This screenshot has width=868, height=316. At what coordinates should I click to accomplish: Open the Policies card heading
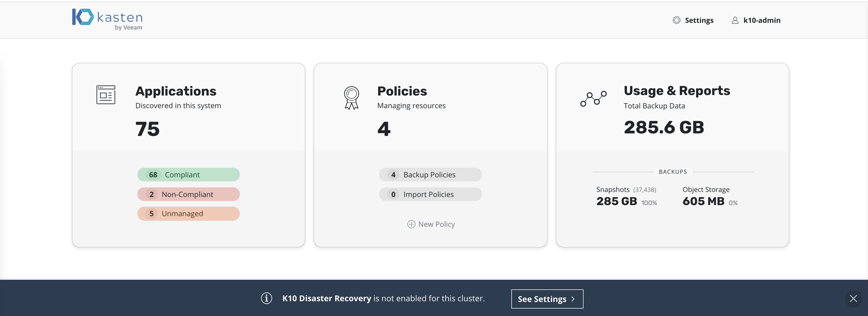click(x=402, y=91)
